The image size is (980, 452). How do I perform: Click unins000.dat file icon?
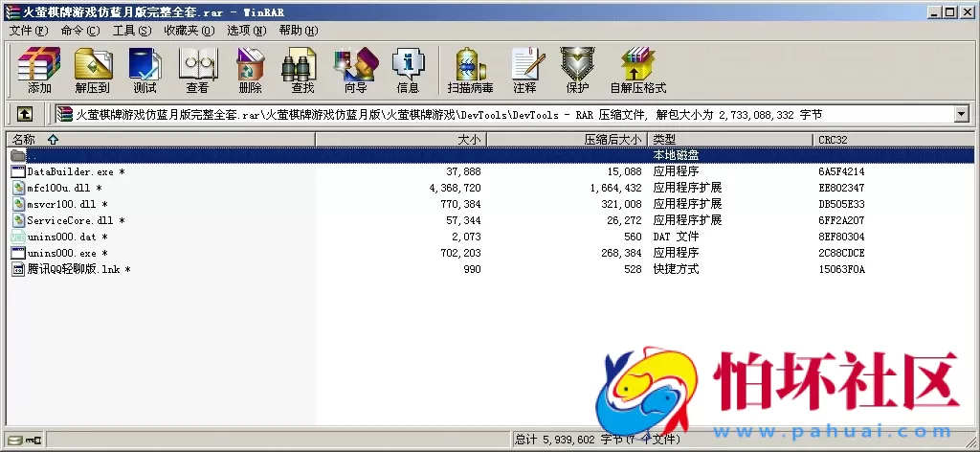[18, 237]
